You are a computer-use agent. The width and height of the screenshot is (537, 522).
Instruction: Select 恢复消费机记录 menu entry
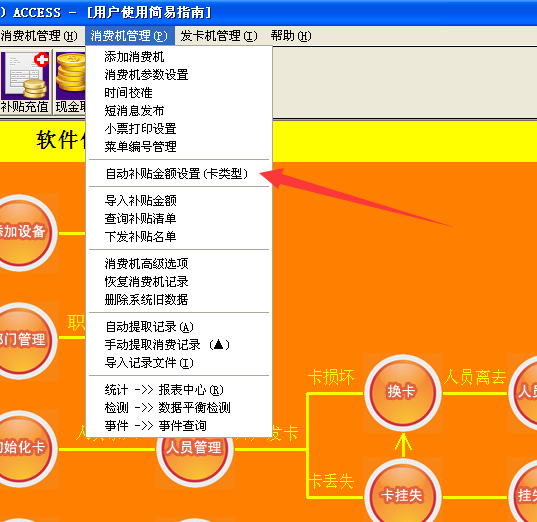179,282
